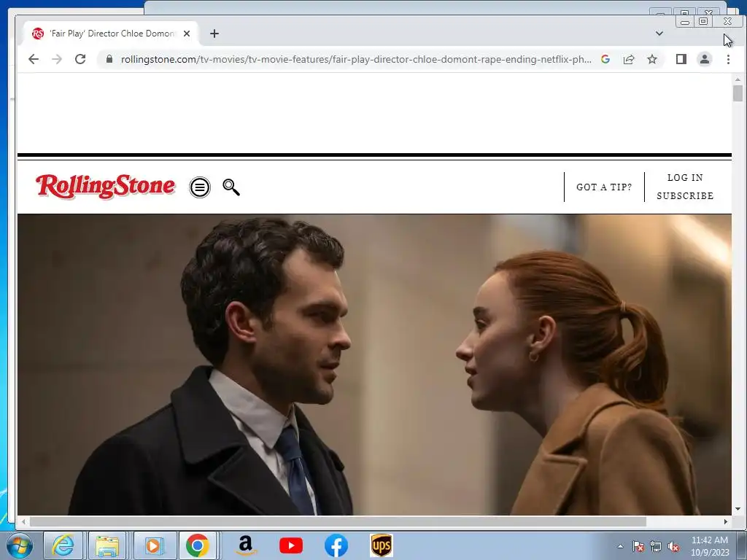Click the LOG IN link
747x560 pixels.
[x=685, y=178]
